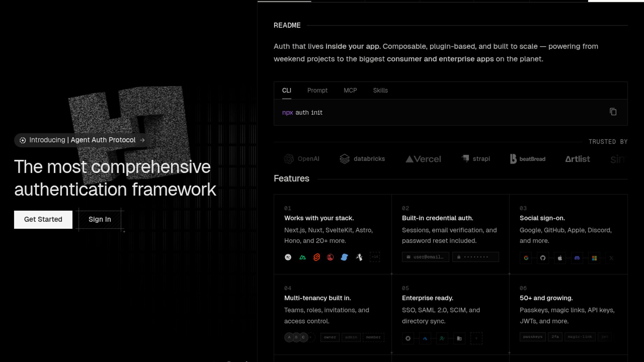Click the Discord sign-on icon
Viewport: 644px width, 362px height.
pos(577,258)
